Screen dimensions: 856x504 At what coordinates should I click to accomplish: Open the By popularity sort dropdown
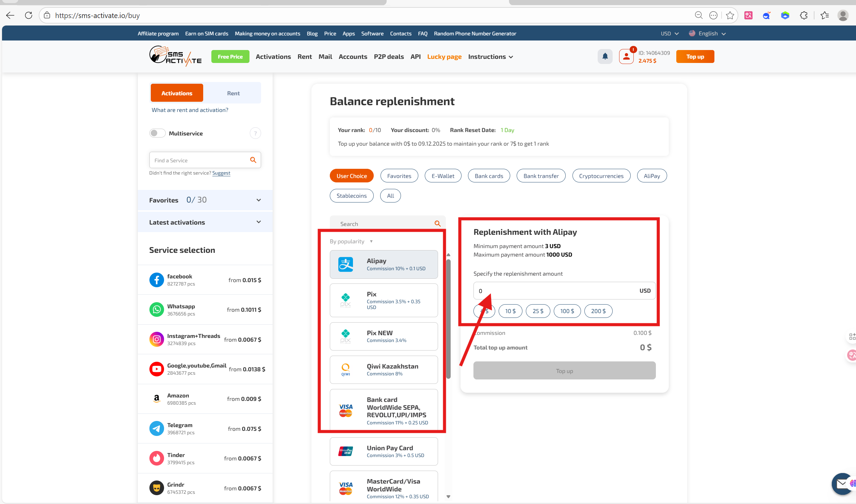pyautogui.click(x=351, y=241)
